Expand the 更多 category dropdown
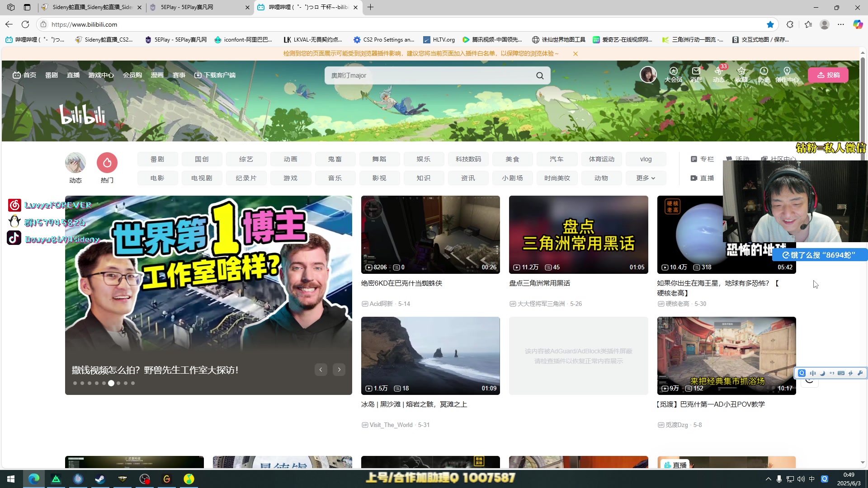This screenshot has height=488, width=868. point(646,178)
